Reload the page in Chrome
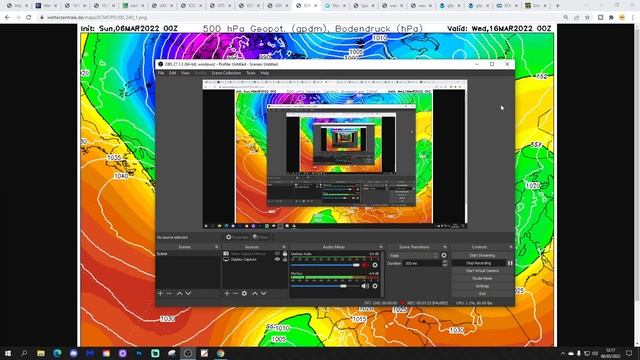The height and width of the screenshot is (360, 640). pos(29,18)
